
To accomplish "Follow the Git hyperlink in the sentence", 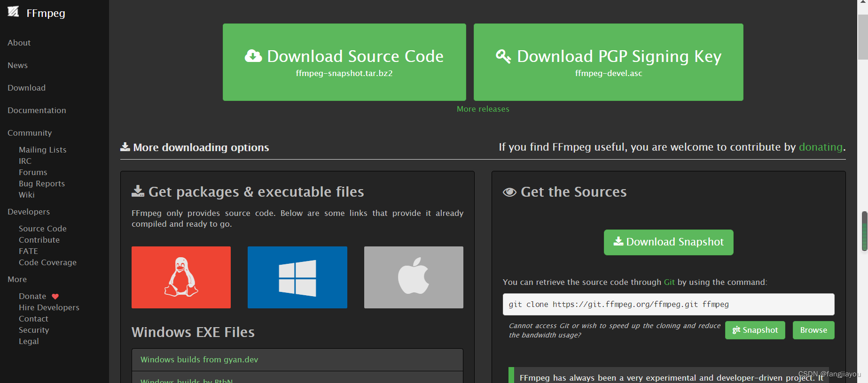I will 669,282.
